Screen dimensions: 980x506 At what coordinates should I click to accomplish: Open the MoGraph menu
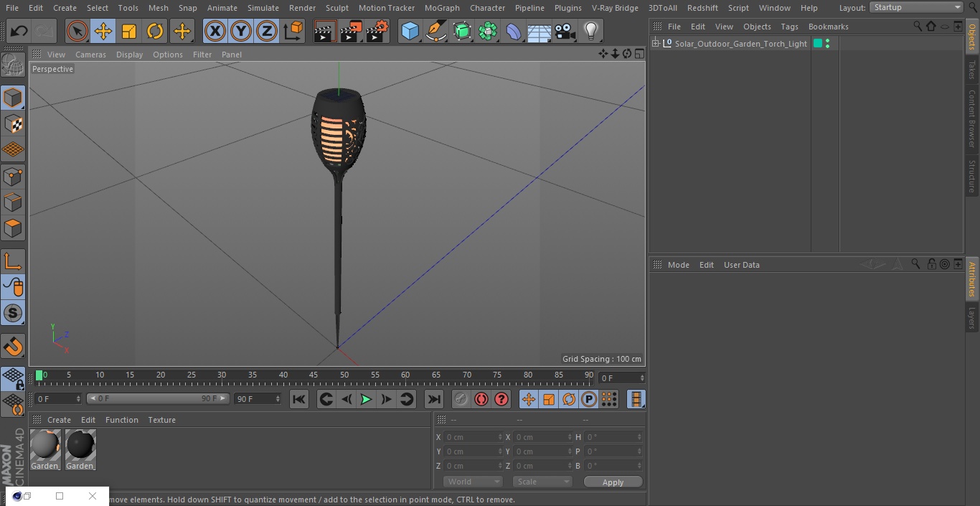[442, 8]
